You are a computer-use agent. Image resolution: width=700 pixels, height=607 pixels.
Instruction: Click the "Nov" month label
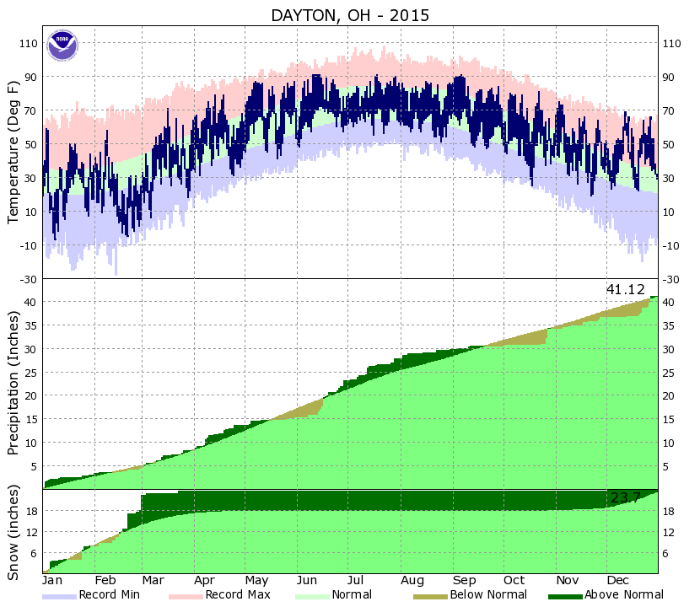568,580
